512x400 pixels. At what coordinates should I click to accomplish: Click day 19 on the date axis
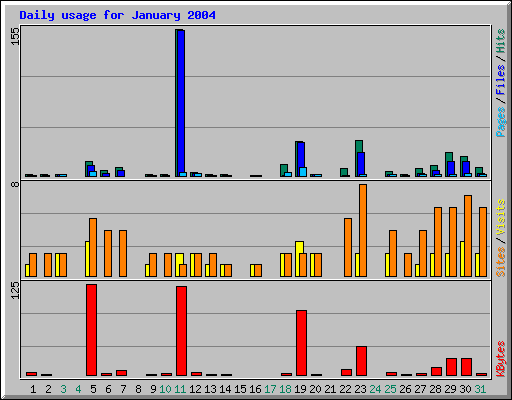(x=300, y=389)
